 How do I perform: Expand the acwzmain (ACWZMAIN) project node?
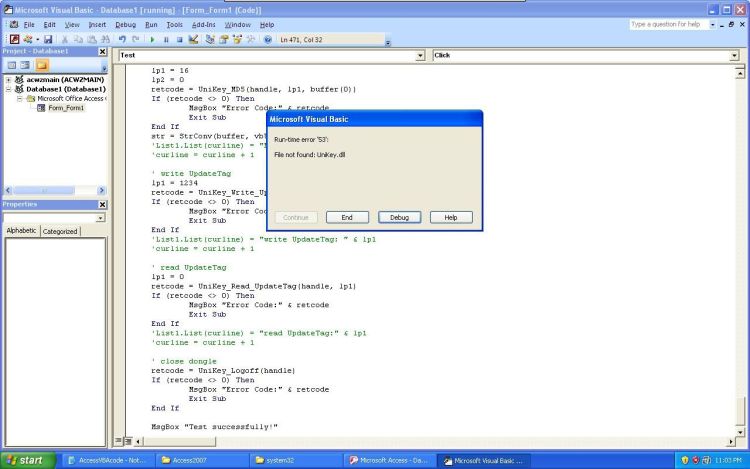(8, 80)
